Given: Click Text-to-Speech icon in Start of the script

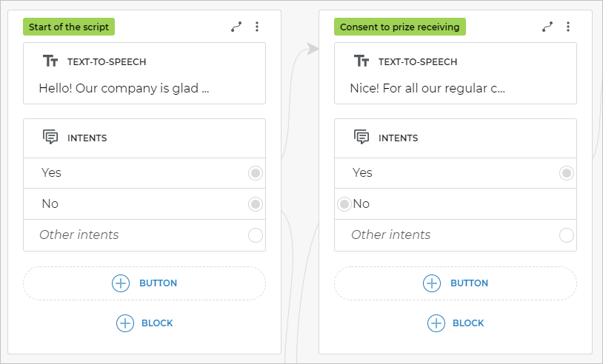Looking at the screenshot, I should 50,61.
